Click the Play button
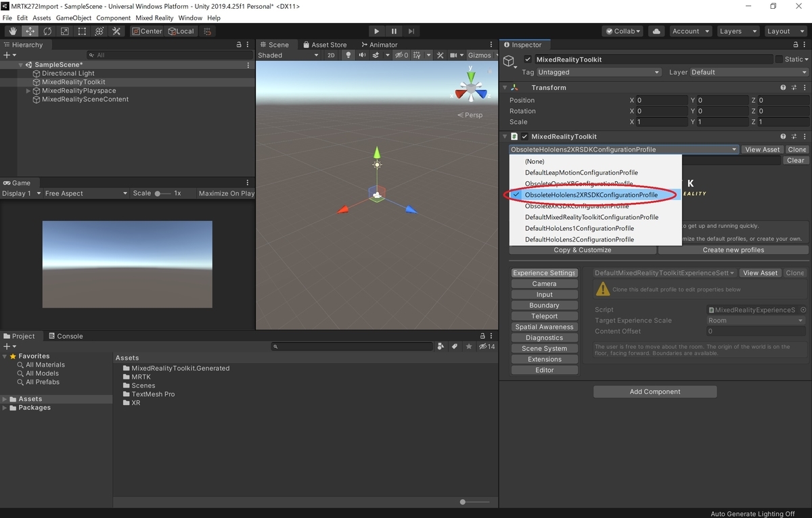This screenshot has height=518, width=812. click(x=377, y=31)
